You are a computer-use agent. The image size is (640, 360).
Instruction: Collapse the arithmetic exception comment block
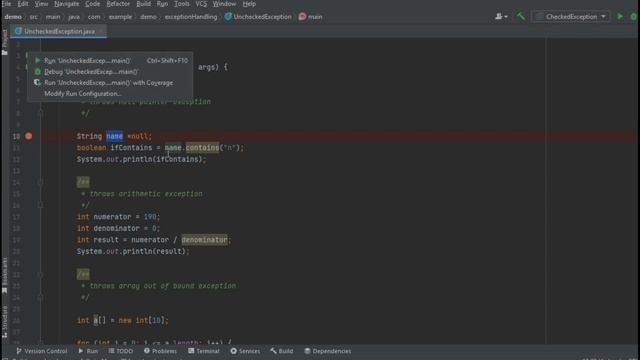40,182
